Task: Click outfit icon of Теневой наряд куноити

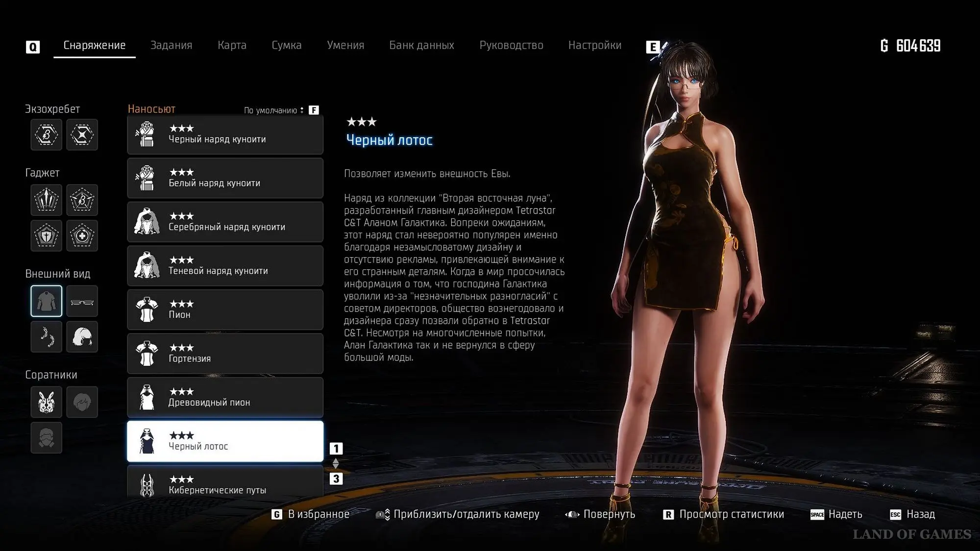Action: coord(147,265)
